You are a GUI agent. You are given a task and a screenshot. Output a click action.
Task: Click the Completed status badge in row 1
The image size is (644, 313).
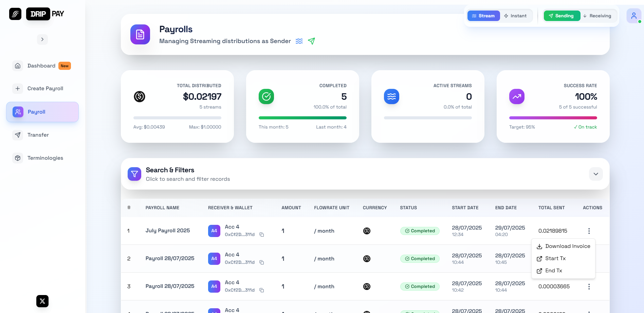[x=420, y=231]
